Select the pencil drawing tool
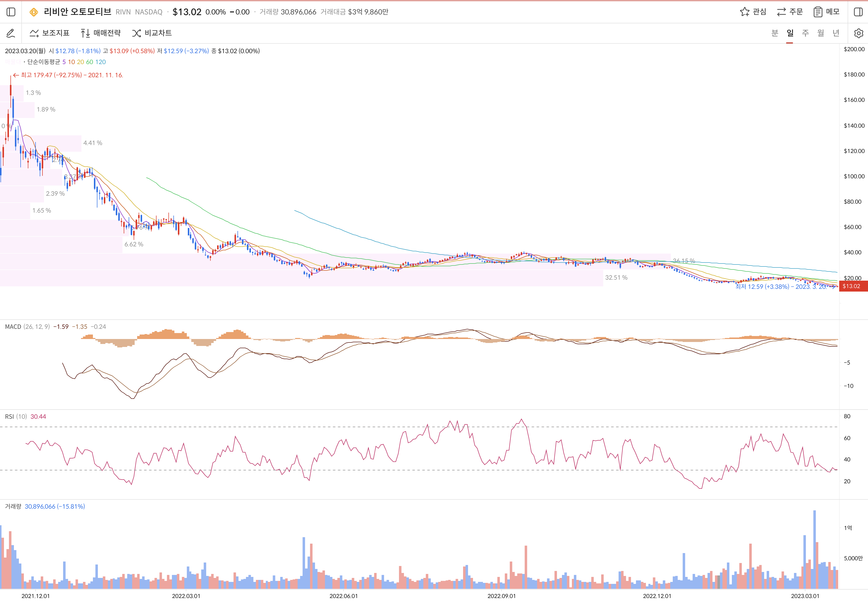This screenshot has height=602, width=868. click(x=11, y=33)
